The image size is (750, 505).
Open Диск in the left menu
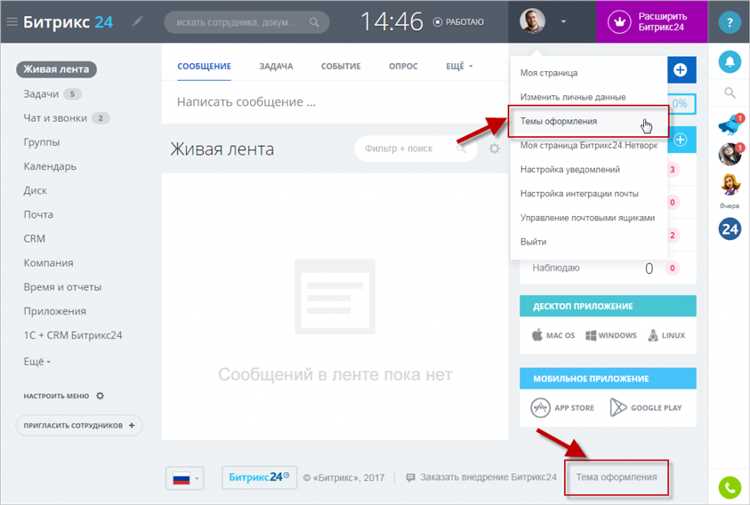[35, 190]
